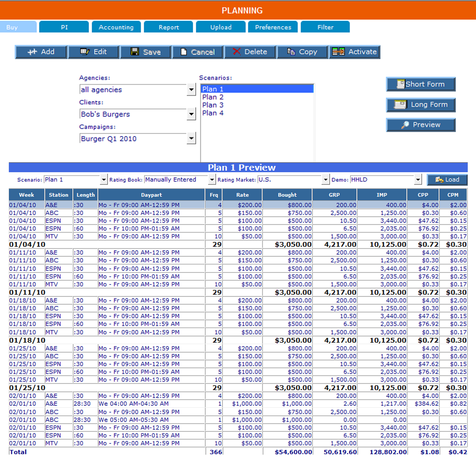The height and width of the screenshot is (462, 476).
Task: Expand the Demo HHLD dropdown
Action: coord(418,180)
